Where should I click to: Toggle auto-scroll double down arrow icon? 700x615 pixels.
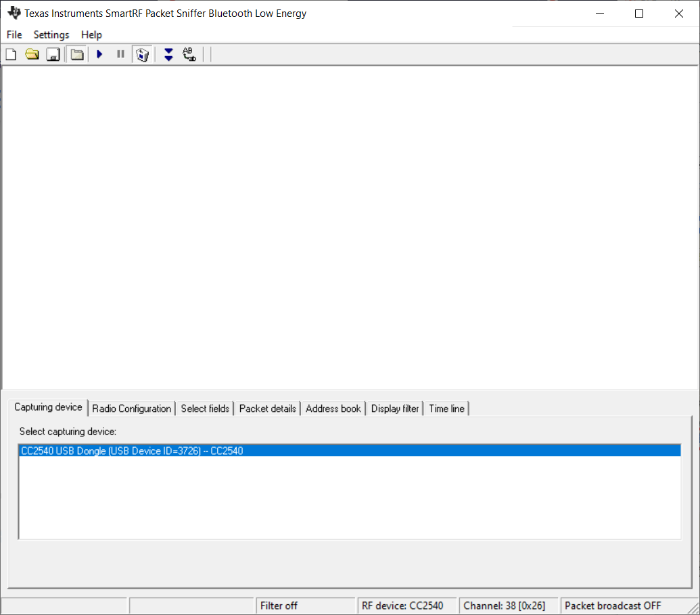tap(168, 55)
